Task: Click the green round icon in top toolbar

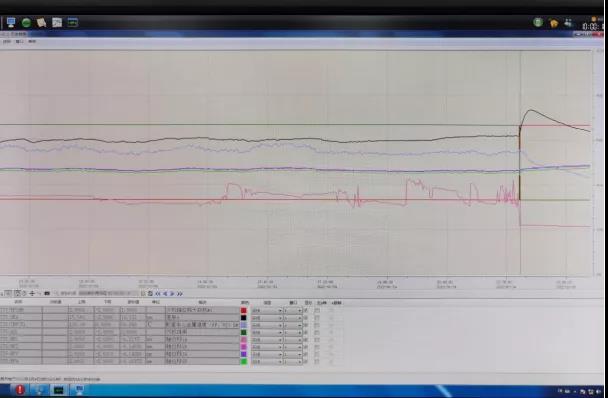Action: point(26,22)
